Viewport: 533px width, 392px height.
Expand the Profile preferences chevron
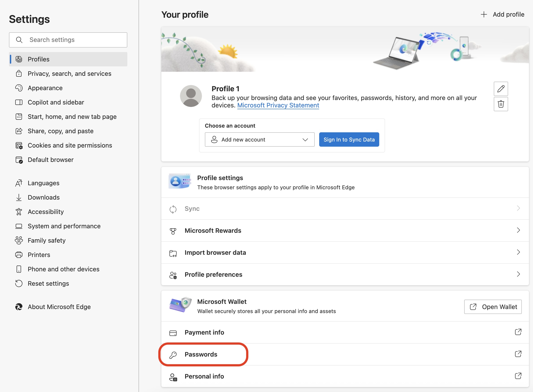pyautogui.click(x=518, y=274)
